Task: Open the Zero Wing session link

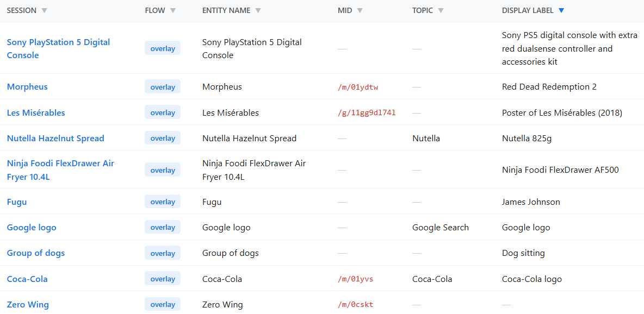Action: [x=28, y=304]
